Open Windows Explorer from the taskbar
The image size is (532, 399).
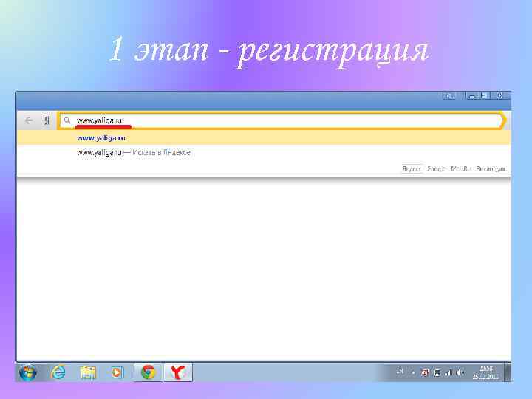pyautogui.click(x=88, y=372)
